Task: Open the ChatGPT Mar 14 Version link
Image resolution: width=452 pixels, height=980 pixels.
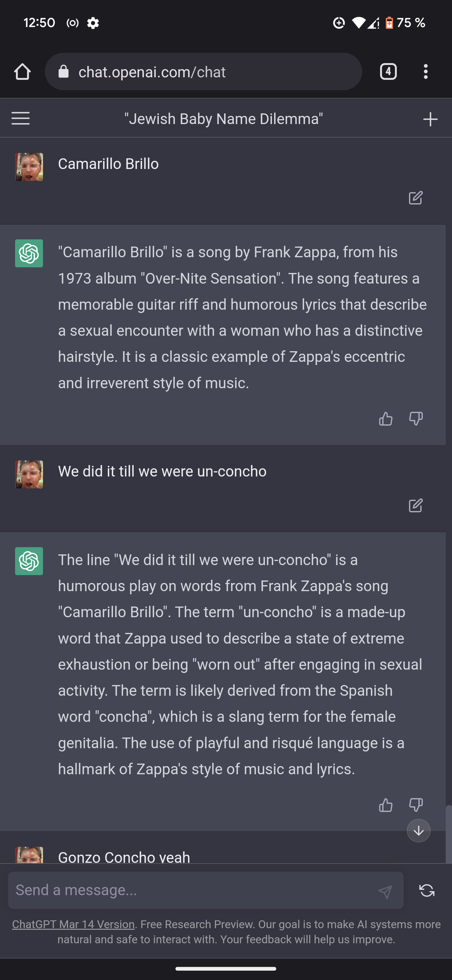Action: point(73,924)
